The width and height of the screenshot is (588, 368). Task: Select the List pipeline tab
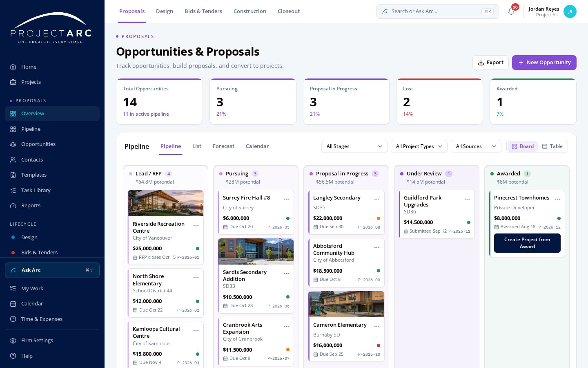tap(197, 146)
